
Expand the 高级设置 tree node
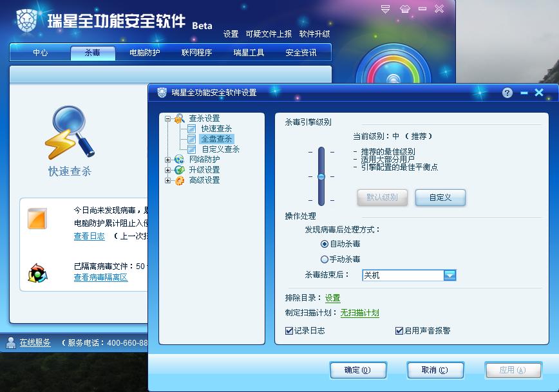pos(167,181)
